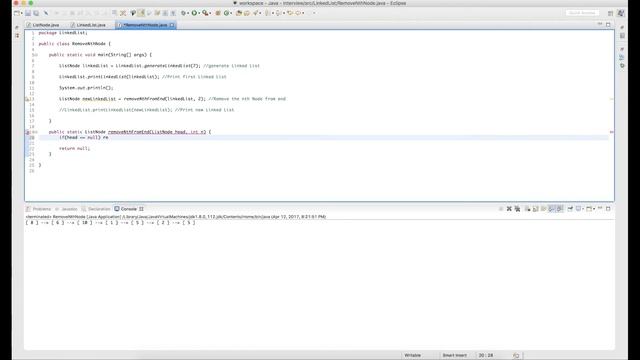Click the console linked list output line
Image resolution: width=640 pixels, height=360 pixels.
coord(111,222)
